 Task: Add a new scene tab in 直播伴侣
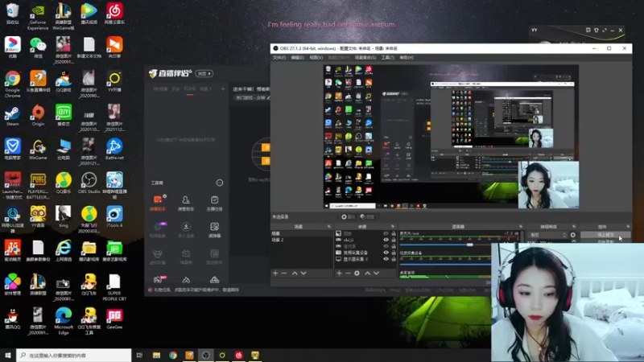coord(223,89)
